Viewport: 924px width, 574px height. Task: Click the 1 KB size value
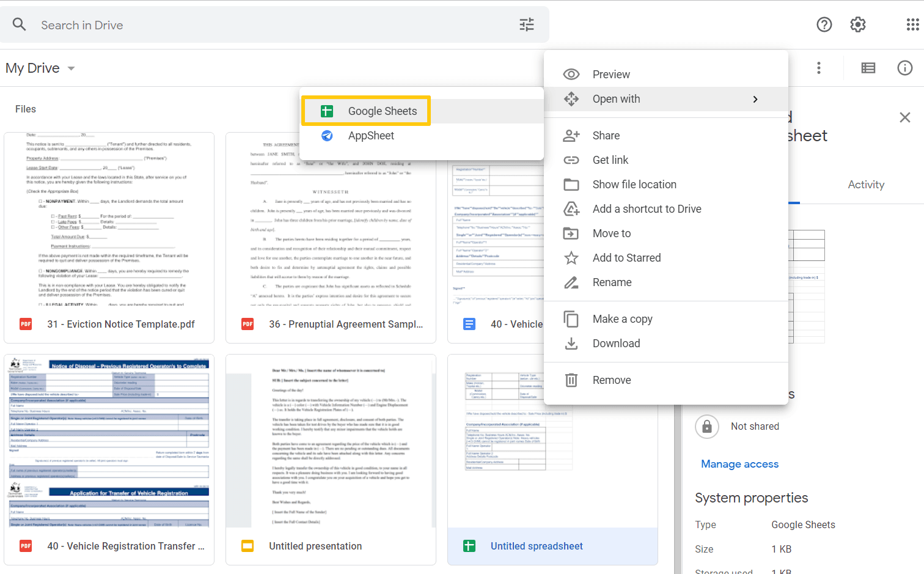781,549
